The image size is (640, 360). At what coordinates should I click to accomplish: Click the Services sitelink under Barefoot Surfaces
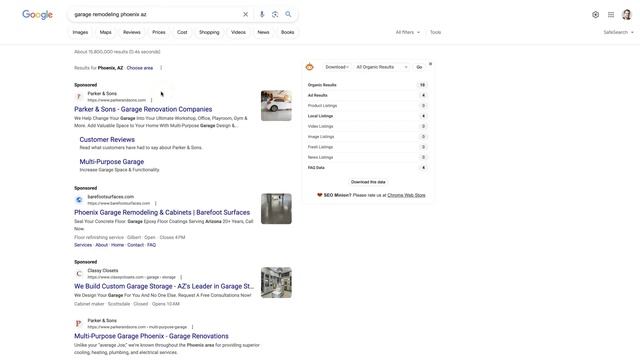pyautogui.click(x=83, y=245)
